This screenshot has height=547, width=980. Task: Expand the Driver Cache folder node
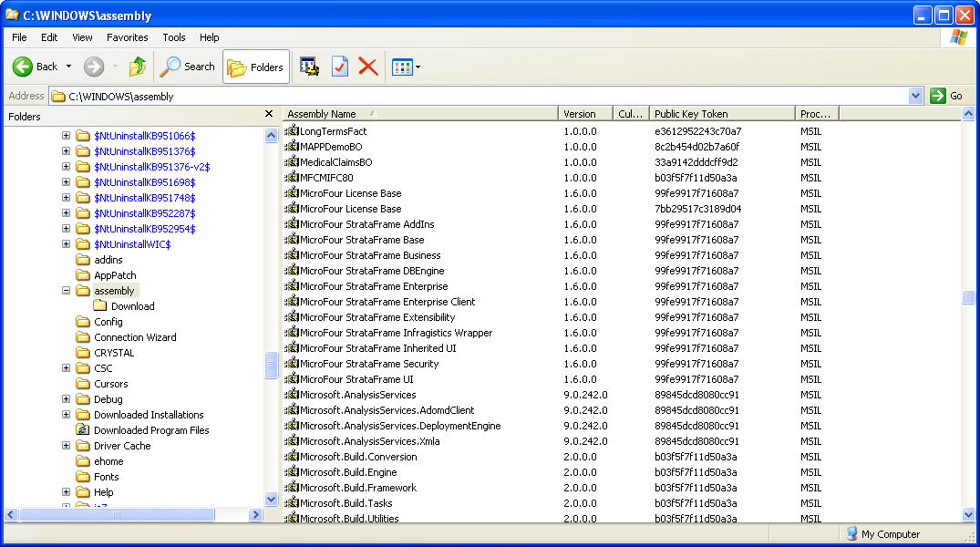click(67, 446)
